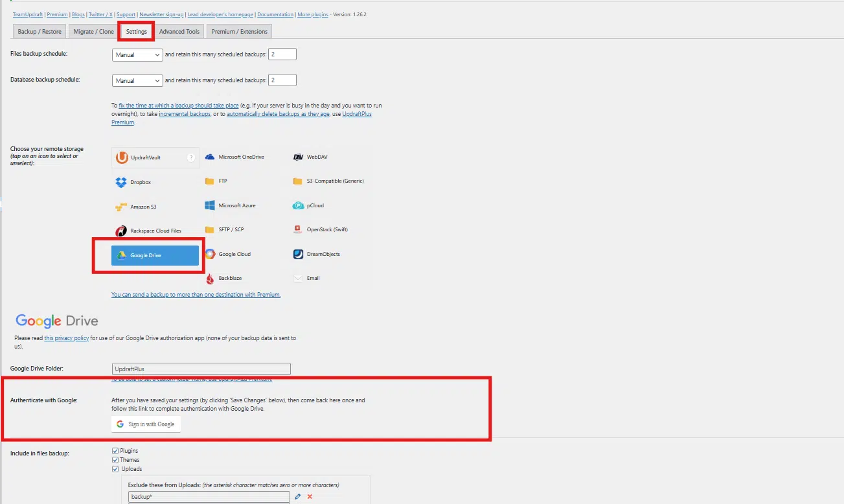
Task: Open 'this privacy policy' link
Action: [67, 338]
